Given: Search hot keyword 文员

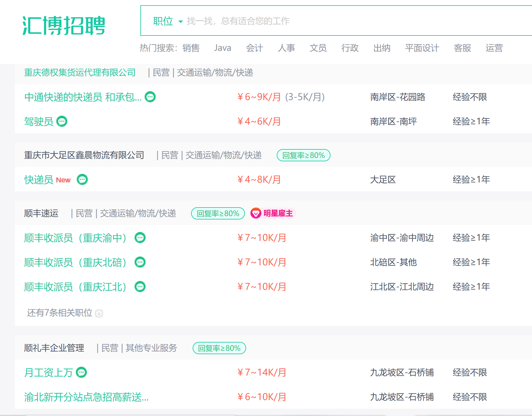Looking at the screenshot, I should click(x=318, y=48).
